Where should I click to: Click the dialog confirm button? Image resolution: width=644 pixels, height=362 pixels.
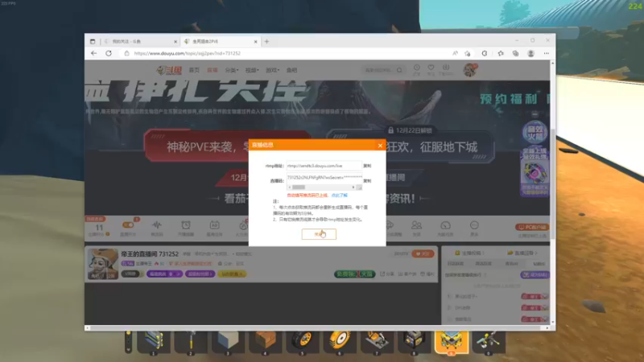pyautogui.click(x=319, y=234)
